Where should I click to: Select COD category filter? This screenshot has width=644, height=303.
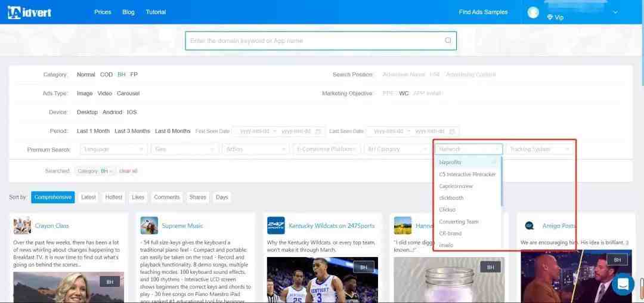click(x=106, y=75)
